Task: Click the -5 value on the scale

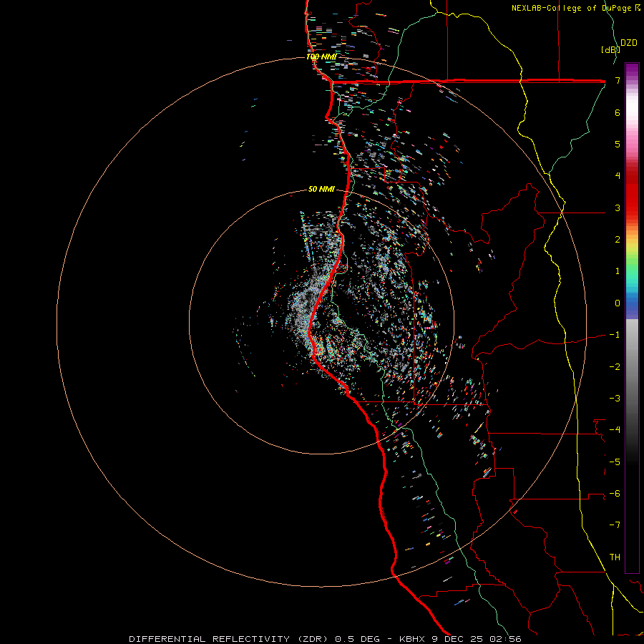Action: click(x=615, y=462)
